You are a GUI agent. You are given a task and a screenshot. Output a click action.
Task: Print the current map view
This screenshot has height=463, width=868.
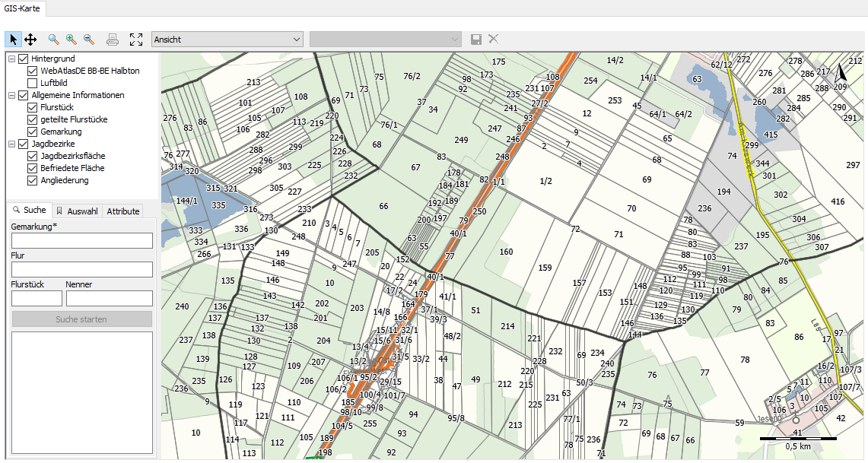(113, 39)
